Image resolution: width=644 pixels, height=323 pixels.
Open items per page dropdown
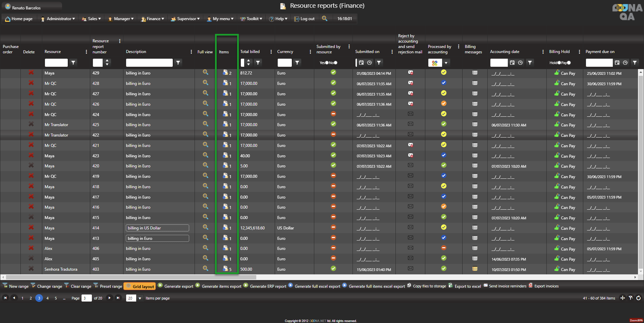click(140, 298)
